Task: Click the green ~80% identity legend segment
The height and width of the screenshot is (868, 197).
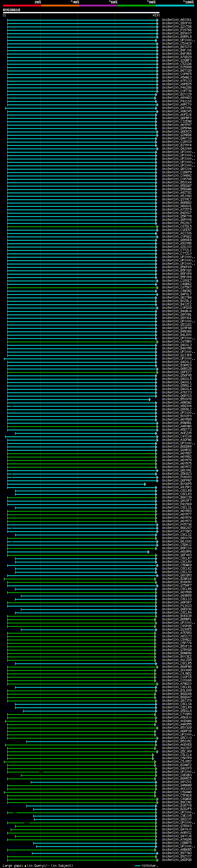Action: coord(136,6)
